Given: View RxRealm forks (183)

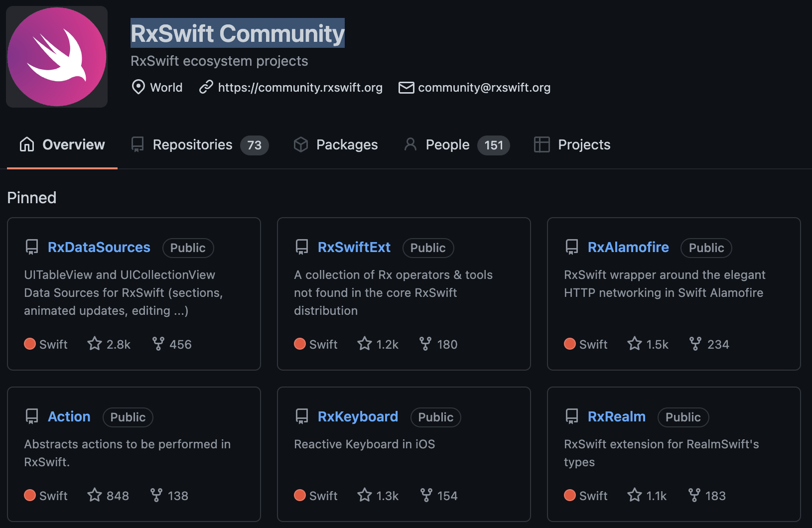Looking at the screenshot, I should (707, 496).
